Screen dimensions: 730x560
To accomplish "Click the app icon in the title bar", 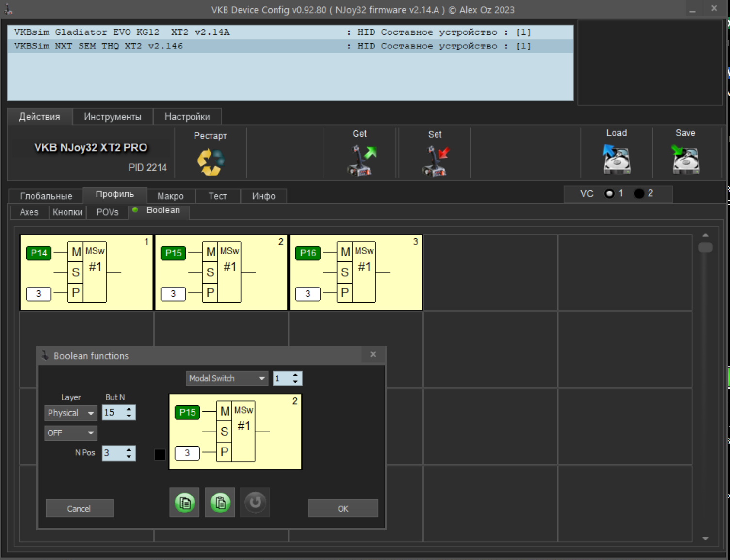I will pyautogui.click(x=8, y=9).
